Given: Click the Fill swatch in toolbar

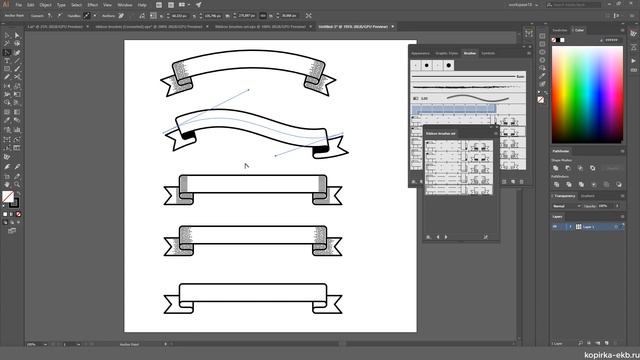Looking at the screenshot, I should coord(8,197).
